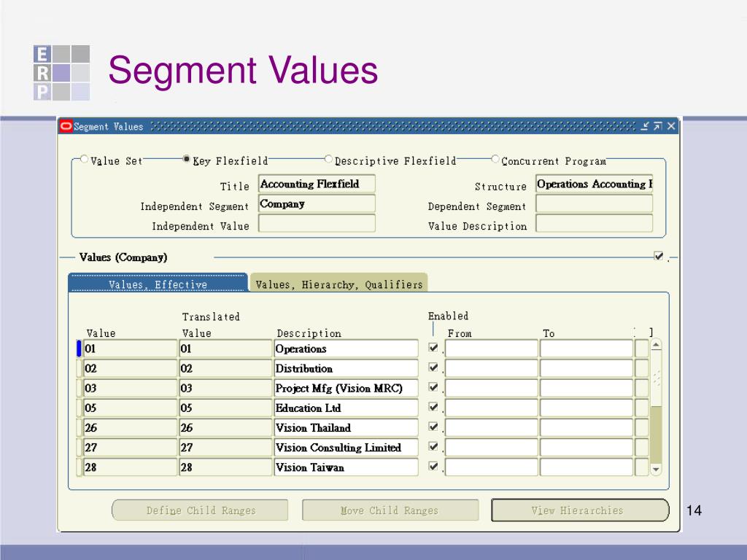Click the Title field showing Accounting Flexfield
This screenshot has width=747, height=560.
pyautogui.click(x=317, y=184)
